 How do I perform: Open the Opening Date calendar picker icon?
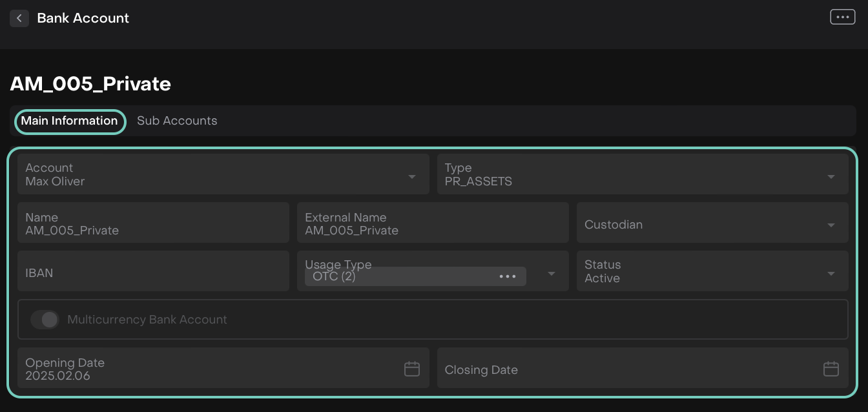(x=412, y=369)
